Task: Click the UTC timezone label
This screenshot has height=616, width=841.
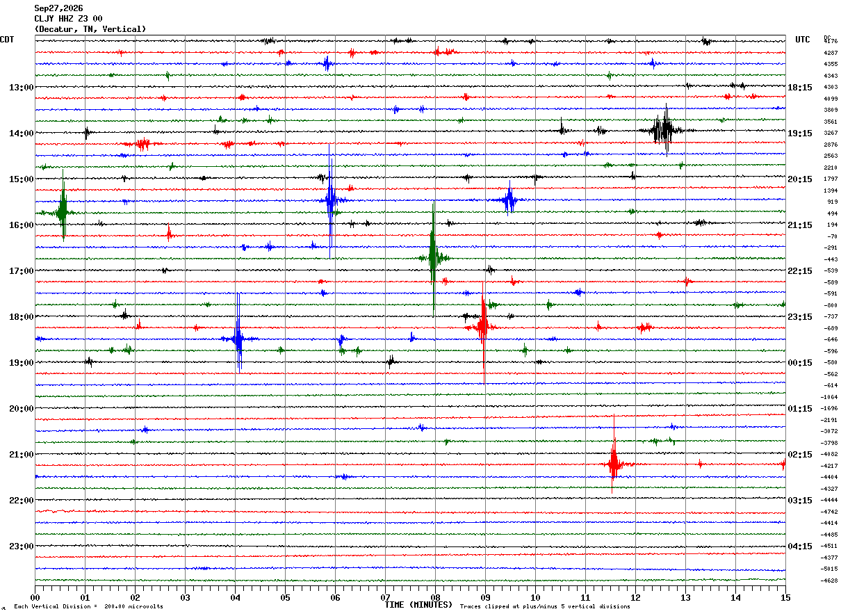Action: [803, 40]
